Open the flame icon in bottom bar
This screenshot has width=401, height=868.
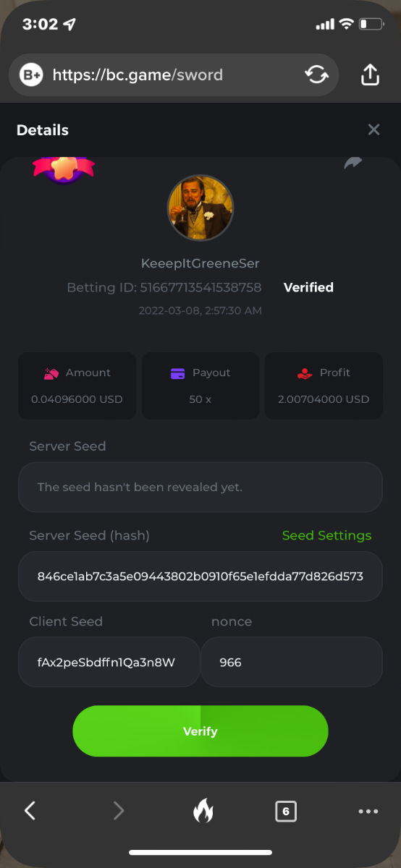tap(203, 811)
